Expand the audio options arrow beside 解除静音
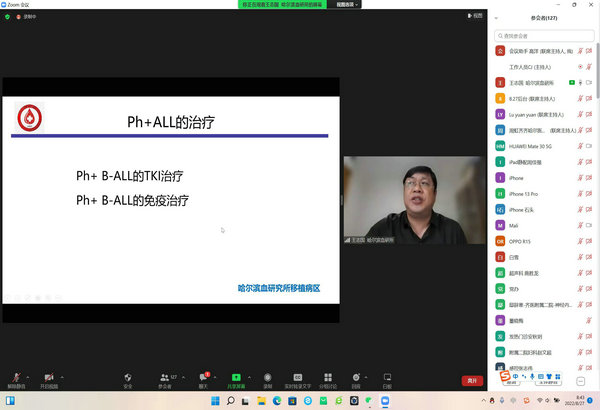600x410 pixels. (29, 373)
